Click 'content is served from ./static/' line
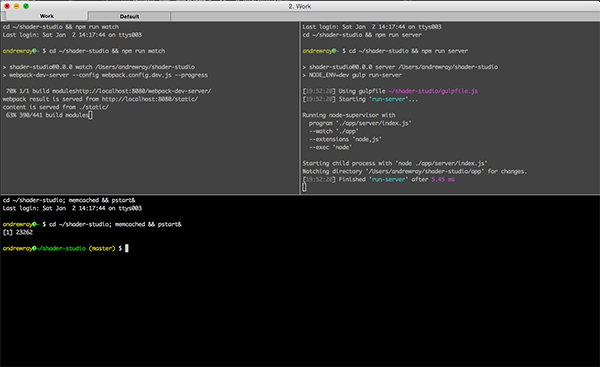Image resolution: width=600 pixels, height=367 pixels. (x=56, y=107)
